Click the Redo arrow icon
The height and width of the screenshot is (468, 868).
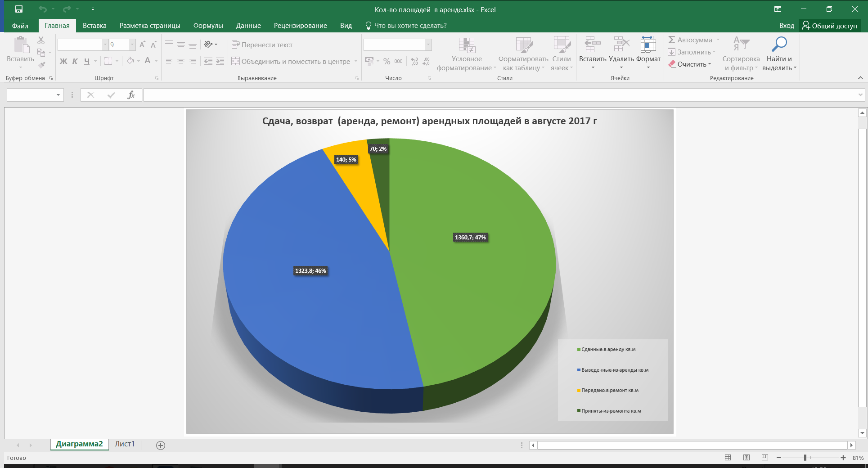tap(67, 9)
